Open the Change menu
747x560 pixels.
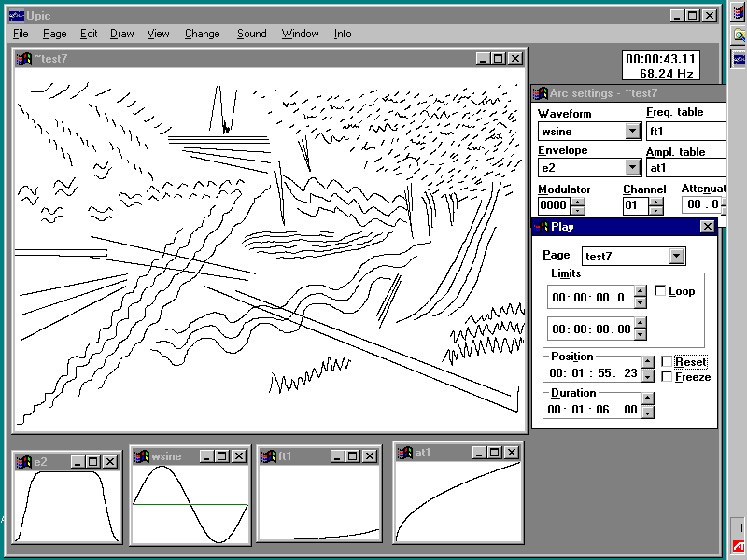(203, 34)
